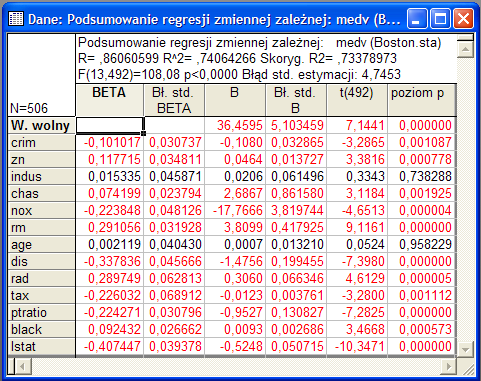The height and width of the screenshot is (381, 481).
Task: Click black B value 0,0093
Action: 235,330
